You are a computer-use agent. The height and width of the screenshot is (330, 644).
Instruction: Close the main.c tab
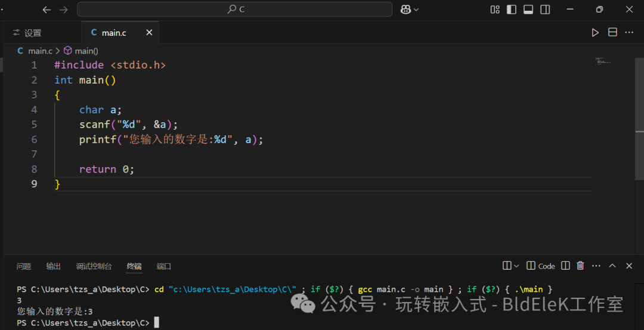click(149, 32)
